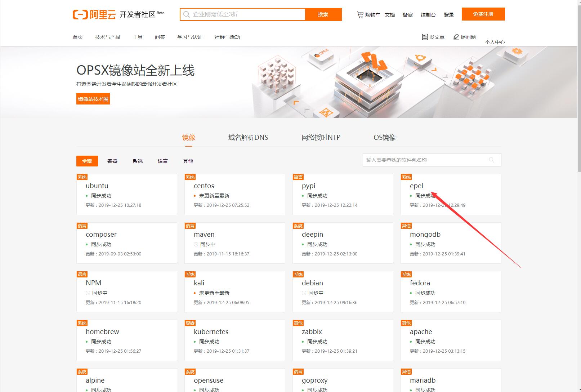Select the 语言 filter
The height and width of the screenshot is (392, 581).
(163, 161)
